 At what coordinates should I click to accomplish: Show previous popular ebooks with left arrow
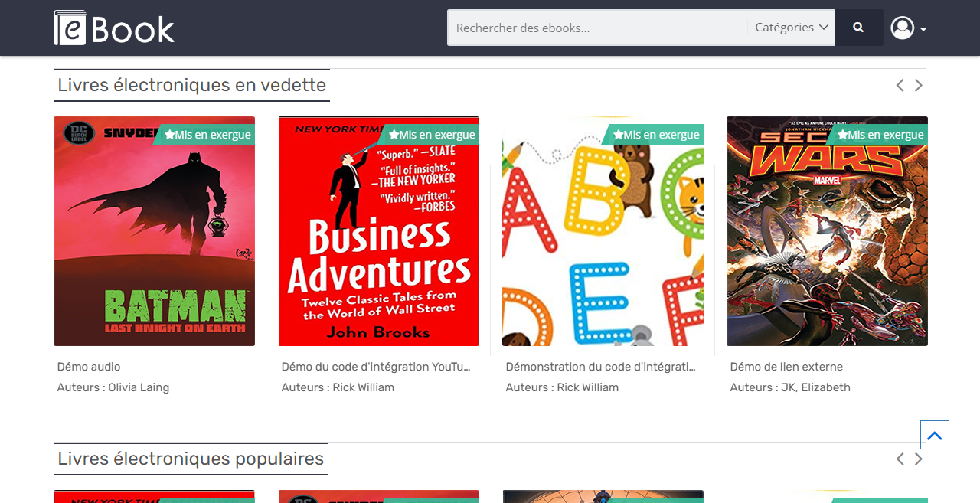900,459
